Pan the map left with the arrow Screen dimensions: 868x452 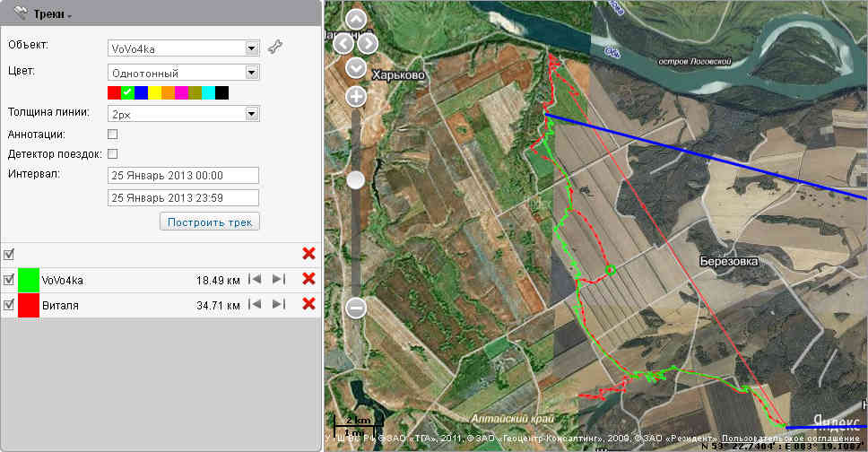point(343,43)
